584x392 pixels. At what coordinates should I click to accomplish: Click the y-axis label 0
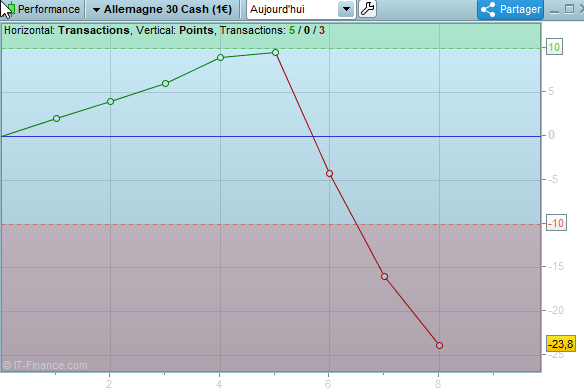[x=552, y=135]
